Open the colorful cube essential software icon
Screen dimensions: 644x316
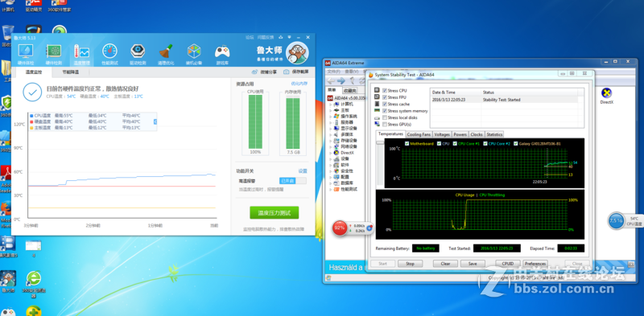pos(194,51)
